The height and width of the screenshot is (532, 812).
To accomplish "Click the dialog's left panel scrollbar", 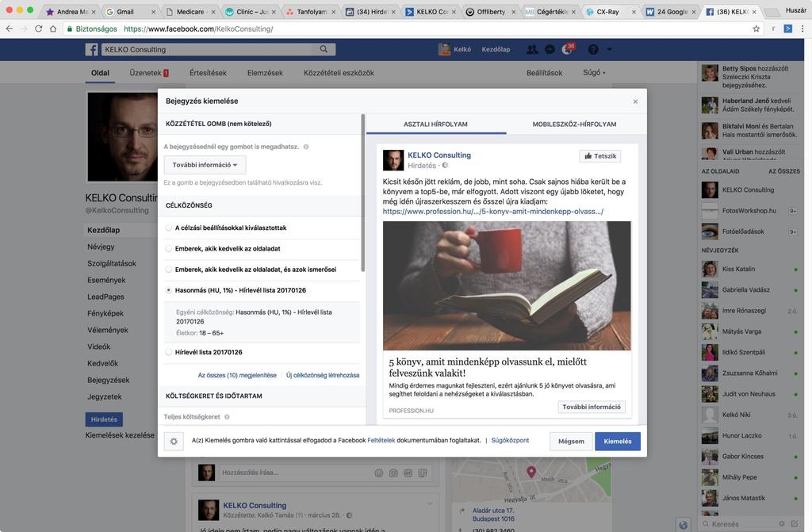I will point(363,193).
